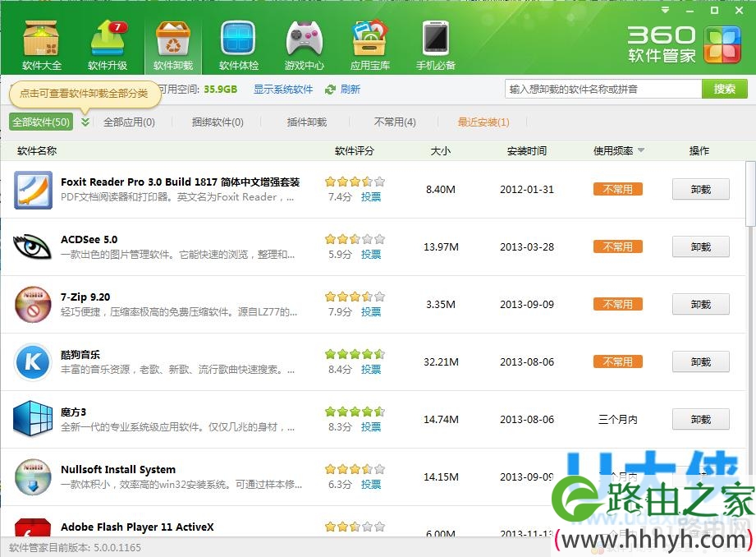Uninstall ACDSee 5.0 with 卸载 button

700,246
